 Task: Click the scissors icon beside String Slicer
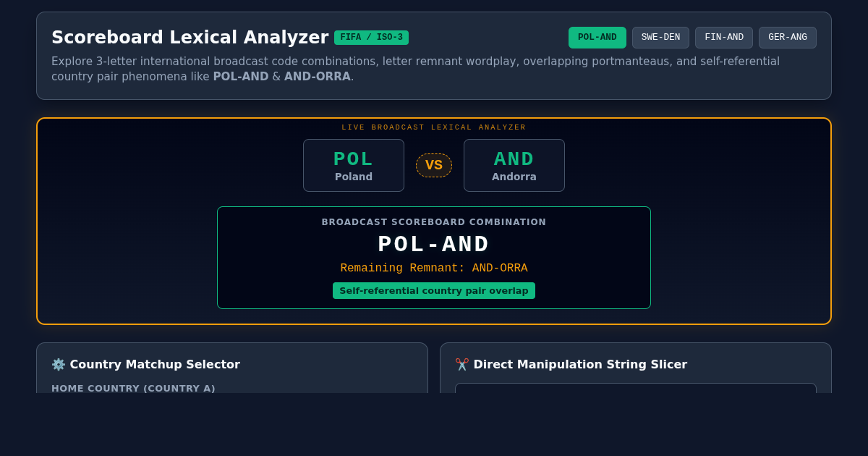[462, 364]
